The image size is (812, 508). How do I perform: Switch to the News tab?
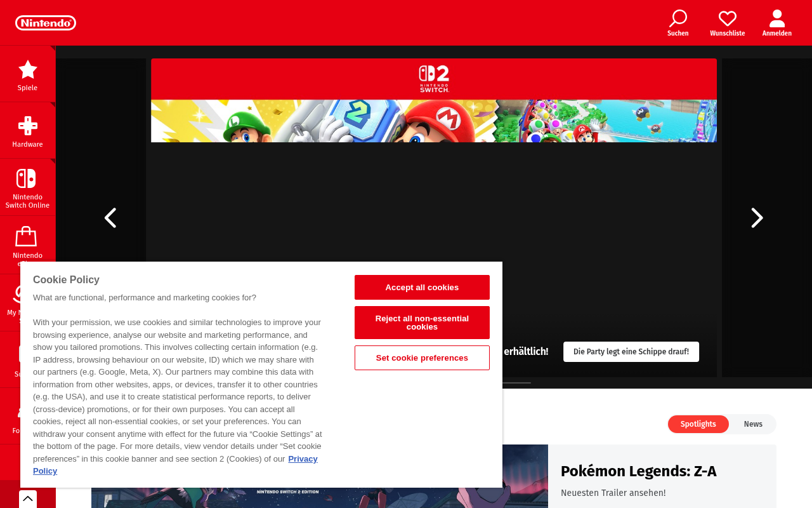coord(753,424)
